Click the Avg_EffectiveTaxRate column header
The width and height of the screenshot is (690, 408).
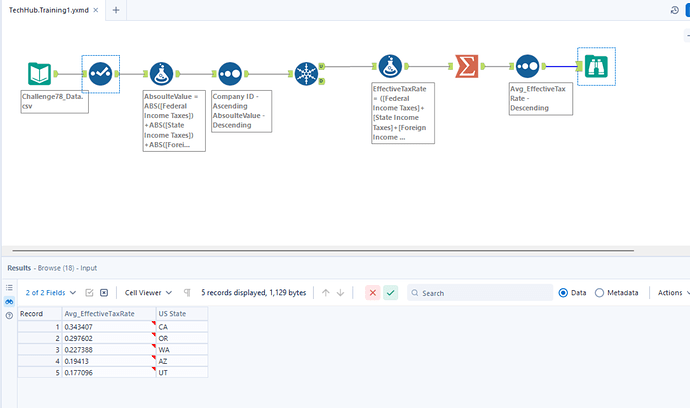coord(107,314)
